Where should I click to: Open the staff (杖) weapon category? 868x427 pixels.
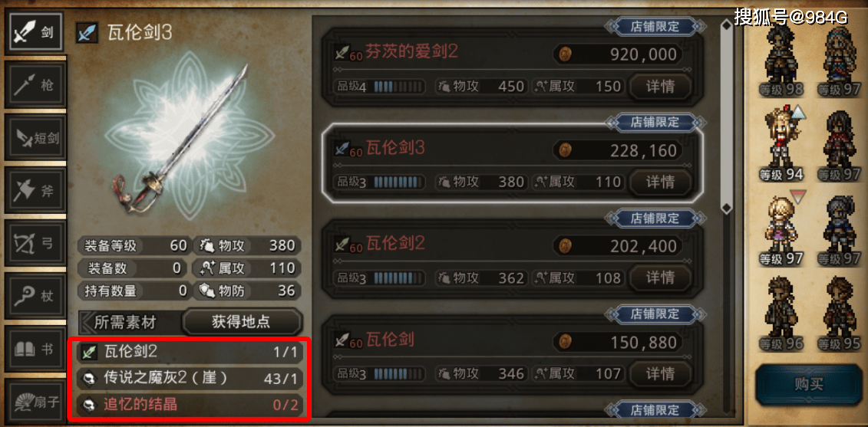[35, 296]
